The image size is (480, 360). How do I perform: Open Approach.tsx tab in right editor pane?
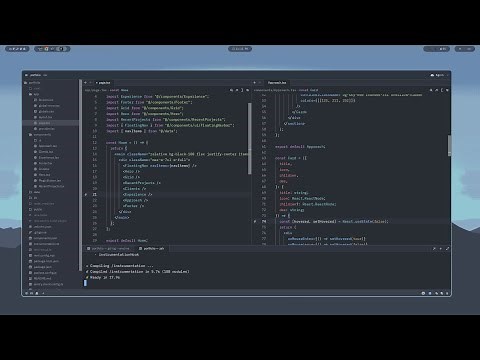[x=277, y=83]
